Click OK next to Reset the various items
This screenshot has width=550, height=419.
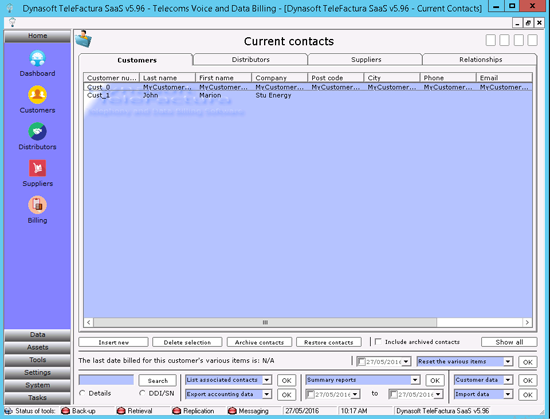click(528, 362)
